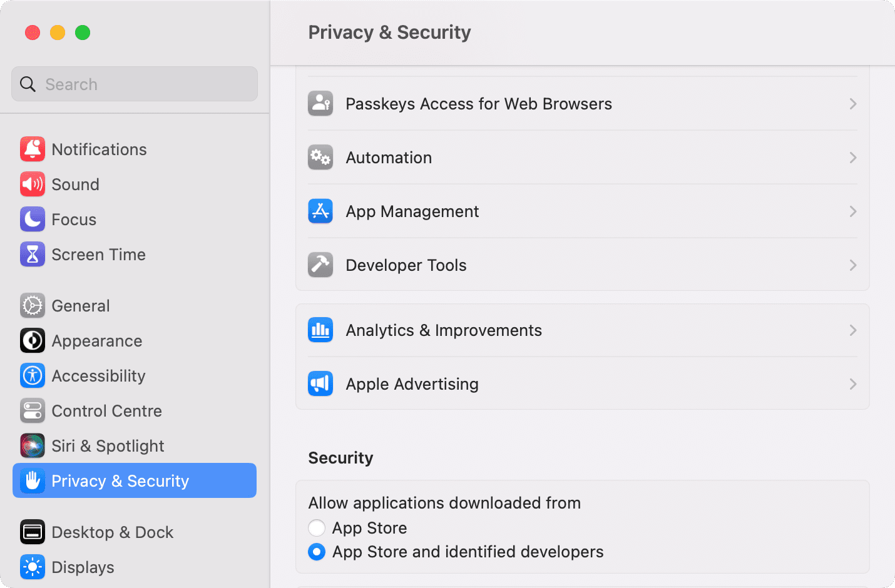Screen dimensions: 895x588
Task: Click the Passkeys Access person-key icon
Action: point(320,104)
